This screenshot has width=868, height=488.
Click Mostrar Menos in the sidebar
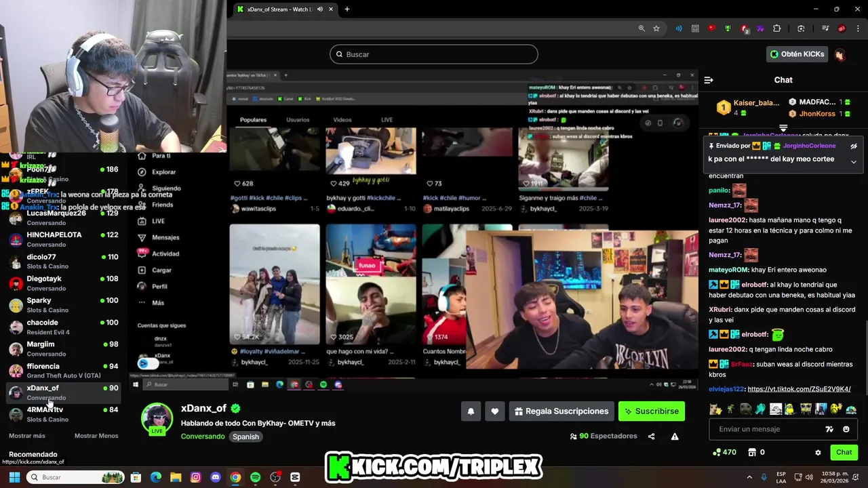coord(96,436)
